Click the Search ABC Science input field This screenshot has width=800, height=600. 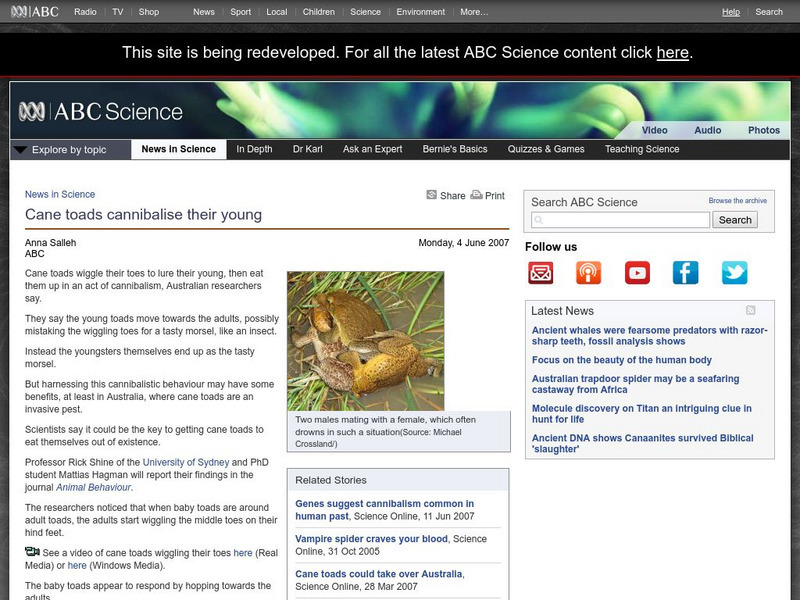620,220
